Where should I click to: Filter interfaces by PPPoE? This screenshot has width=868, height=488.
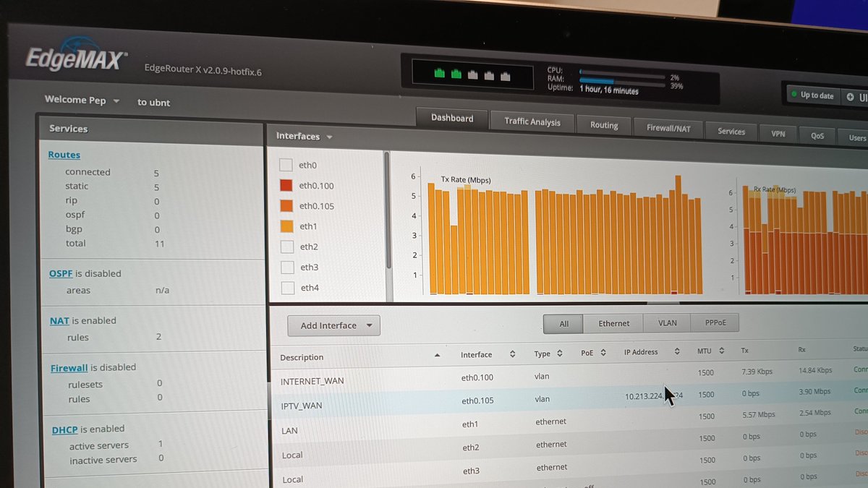coord(715,322)
